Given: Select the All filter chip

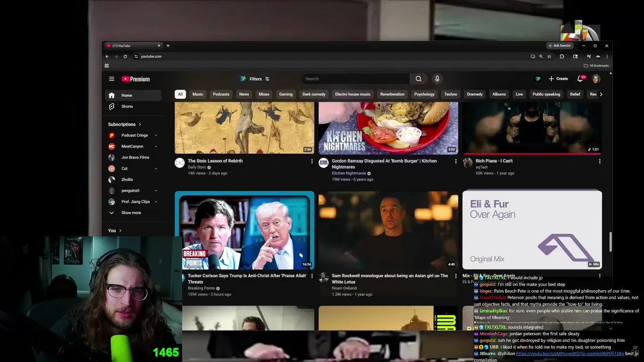Looking at the screenshot, I should [180, 94].
